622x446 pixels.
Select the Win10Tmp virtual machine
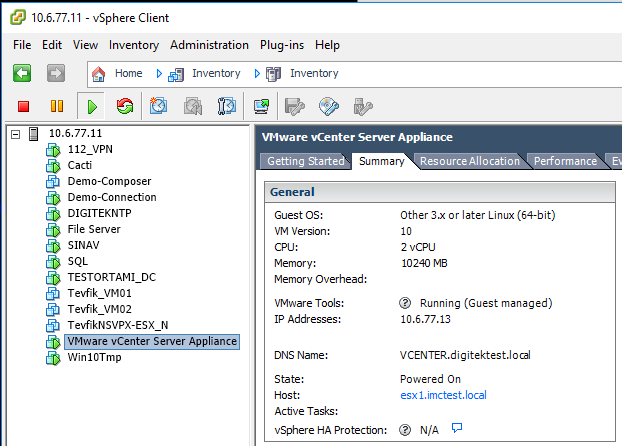(x=94, y=357)
